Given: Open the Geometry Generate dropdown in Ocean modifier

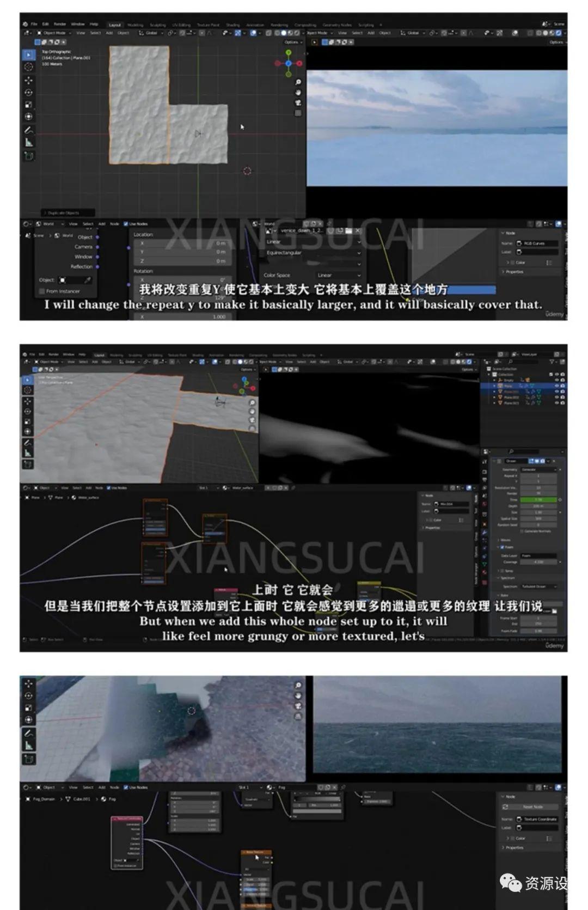Looking at the screenshot, I should (x=539, y=469).
